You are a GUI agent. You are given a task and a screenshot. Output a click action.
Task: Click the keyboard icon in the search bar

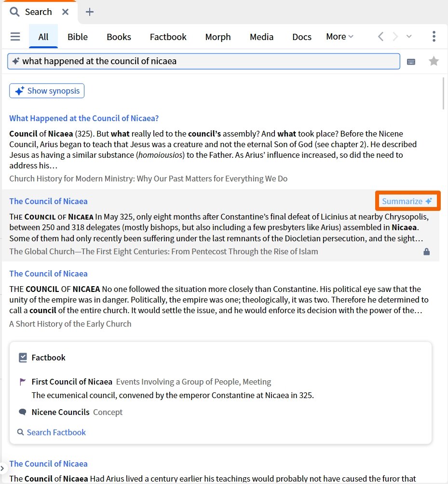click(411, 61)
